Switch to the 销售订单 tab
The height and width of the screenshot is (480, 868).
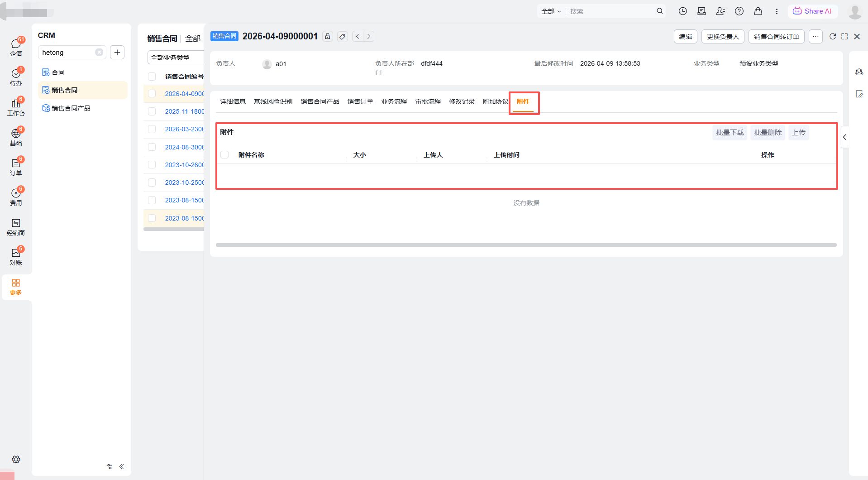pos(360,101)
